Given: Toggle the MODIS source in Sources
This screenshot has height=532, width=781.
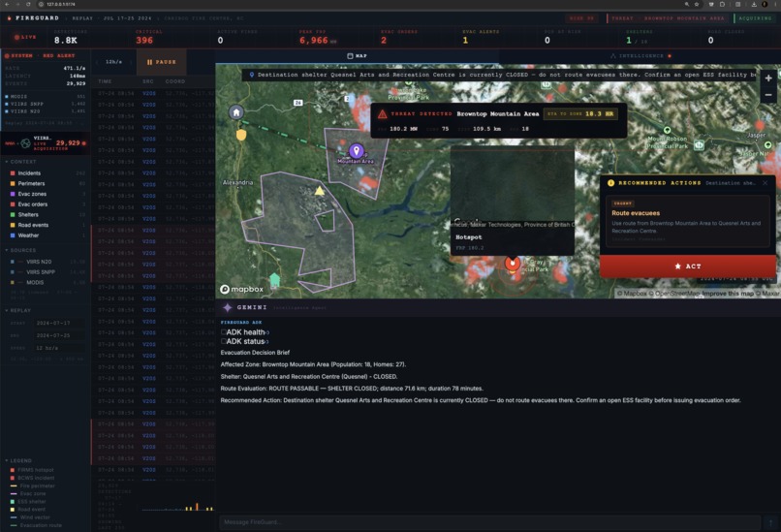Looking at the screenshot, I should (46, 282).
